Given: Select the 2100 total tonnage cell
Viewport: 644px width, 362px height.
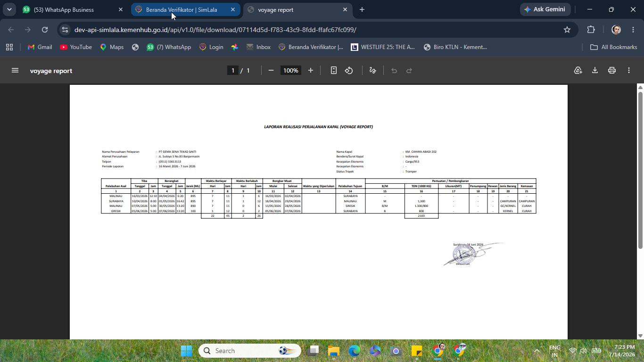Looking at the screenshot, I should 421,216.
